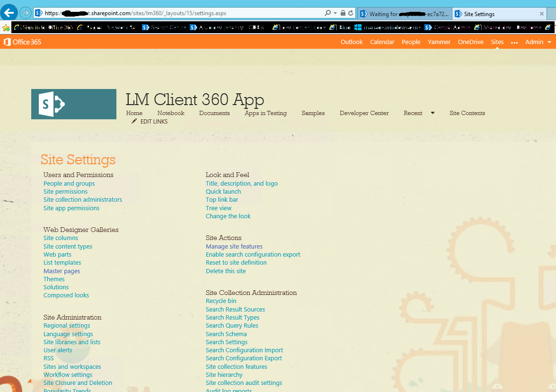Click the SharePoint icon on the Site Settings tab

(458, 14)
